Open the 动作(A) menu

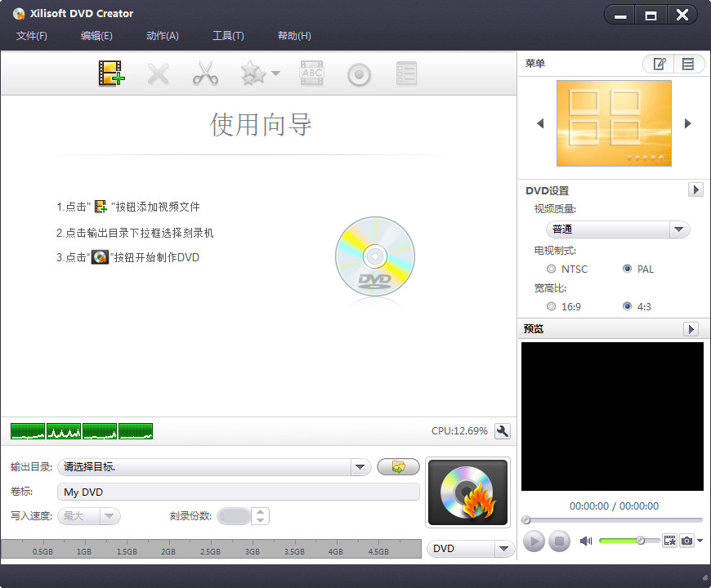pos(163,36)
